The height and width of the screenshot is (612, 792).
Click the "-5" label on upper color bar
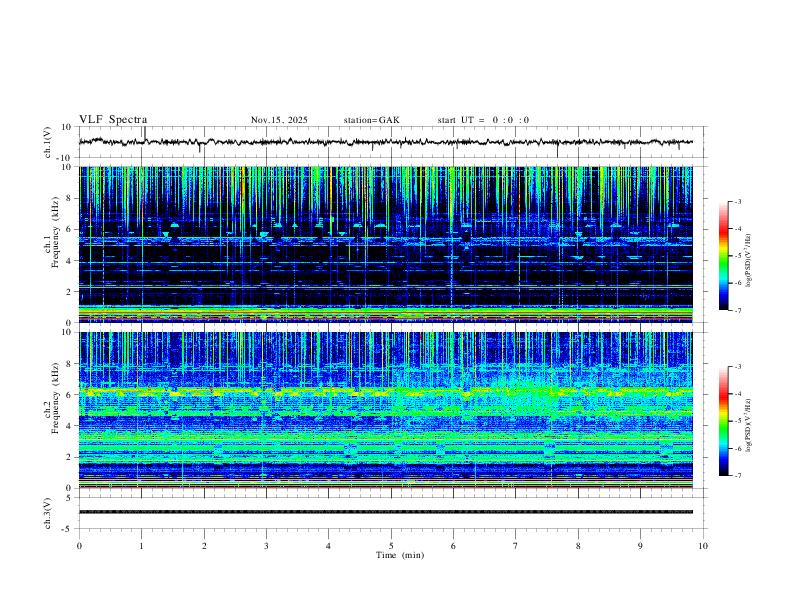tap(737, 256)
